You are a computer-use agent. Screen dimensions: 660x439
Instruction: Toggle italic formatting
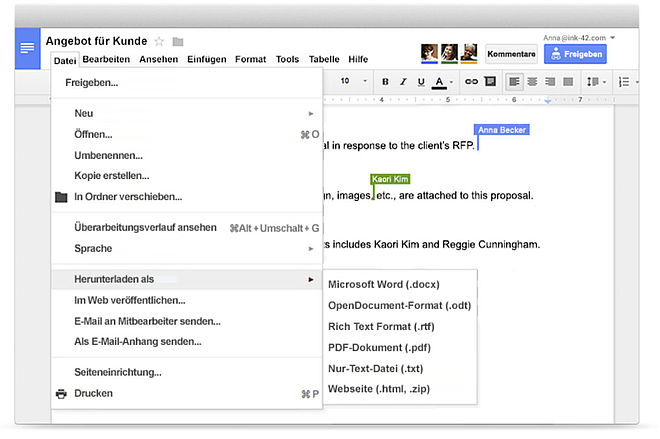pyautogui.click(x=403, y=82)
